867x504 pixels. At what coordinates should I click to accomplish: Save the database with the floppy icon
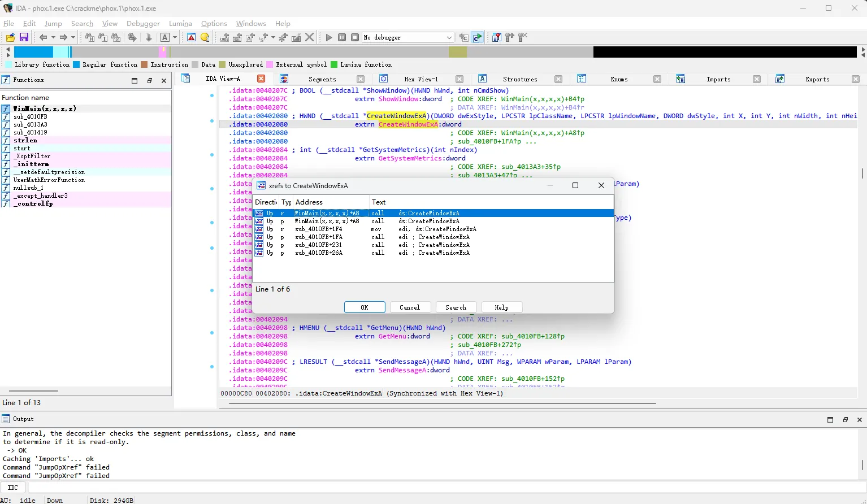click(24, 37)
